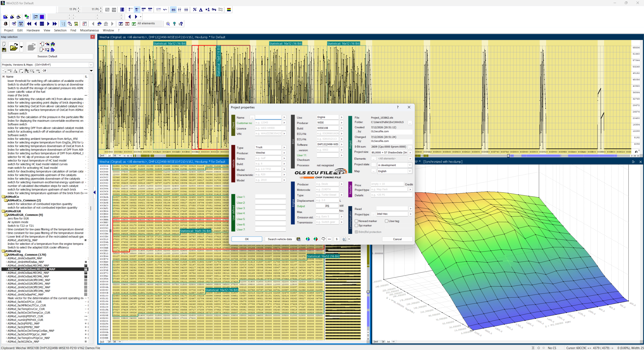Viewport: 644px width, 350px height.
Task: Click the Cancel button in Project properties
Action: tap(397, 239)
